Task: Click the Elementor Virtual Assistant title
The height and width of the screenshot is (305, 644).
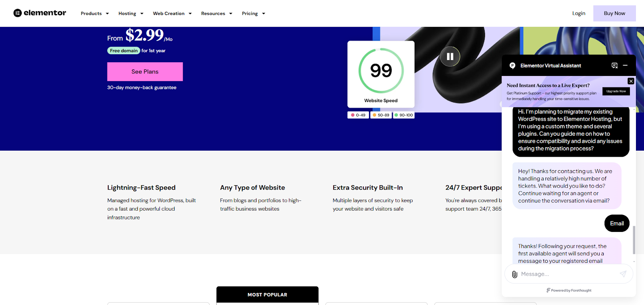Action: 551,66
